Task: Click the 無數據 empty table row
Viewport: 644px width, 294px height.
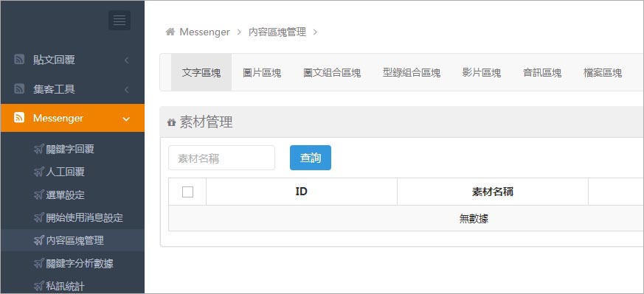Action: (406, 218)
